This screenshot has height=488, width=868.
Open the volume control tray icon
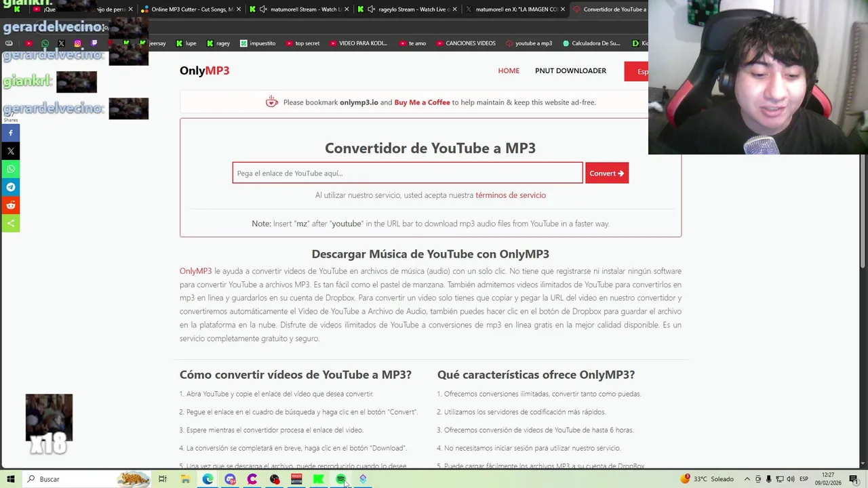click(x=791, y=479)
